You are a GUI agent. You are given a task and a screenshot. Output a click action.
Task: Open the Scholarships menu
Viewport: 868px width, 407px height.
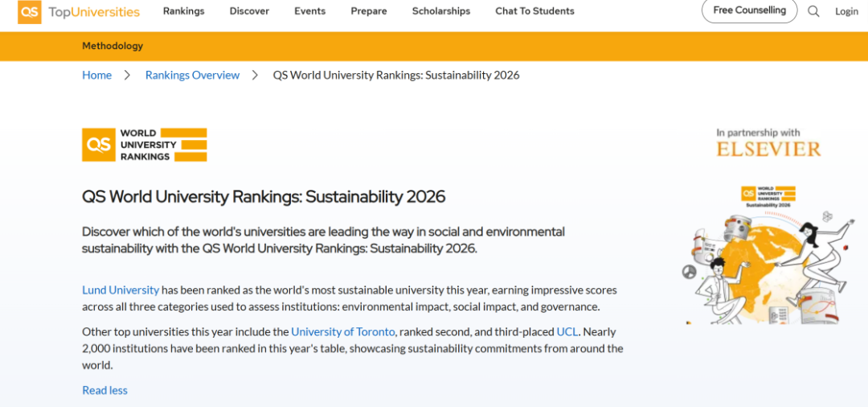click(x=441, y=11)
